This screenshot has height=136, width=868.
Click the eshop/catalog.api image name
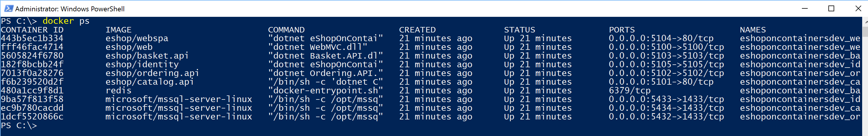pos(150,82)
